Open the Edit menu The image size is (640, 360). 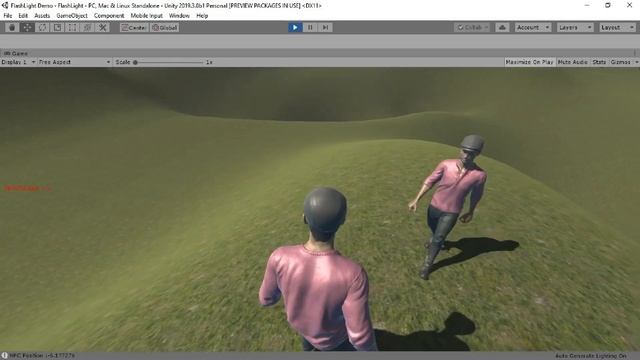pyautogui.click(x=23, y=16)
